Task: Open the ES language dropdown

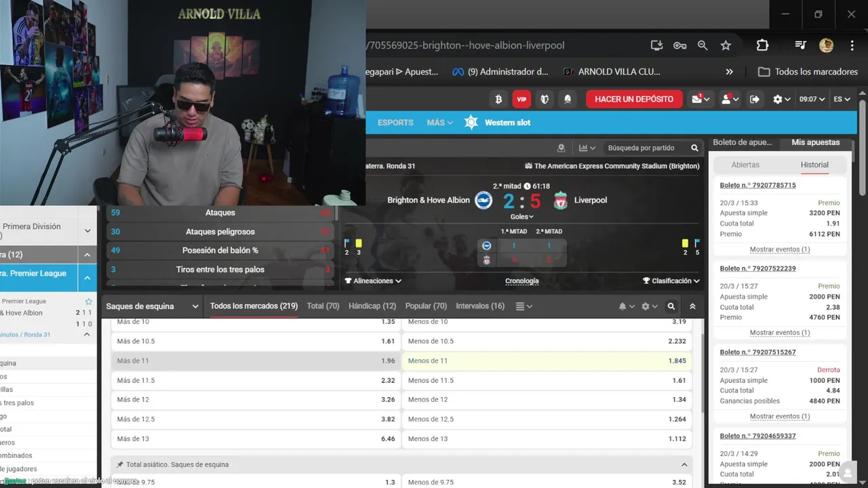Action: point(842,99)
